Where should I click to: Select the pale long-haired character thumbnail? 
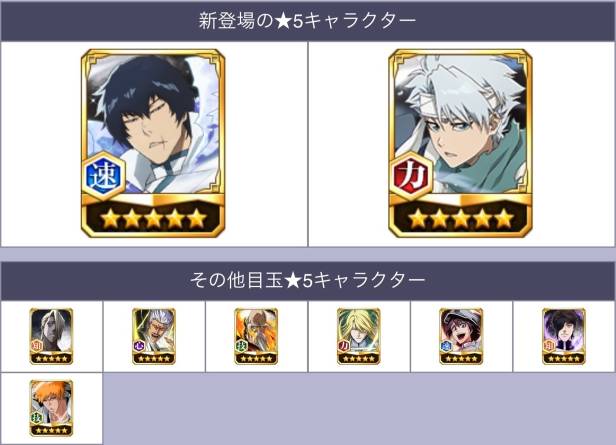(51, 336)
